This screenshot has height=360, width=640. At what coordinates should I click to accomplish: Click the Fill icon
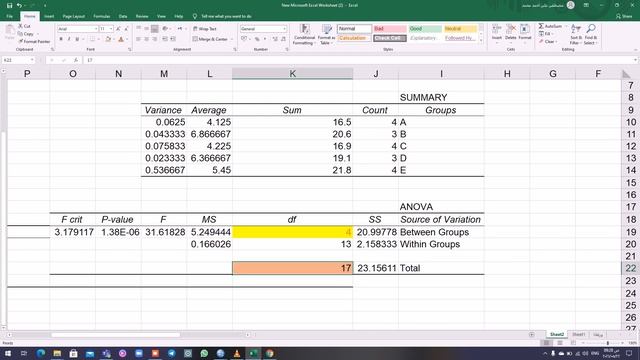pyautogui.click(x=541, y=34)
